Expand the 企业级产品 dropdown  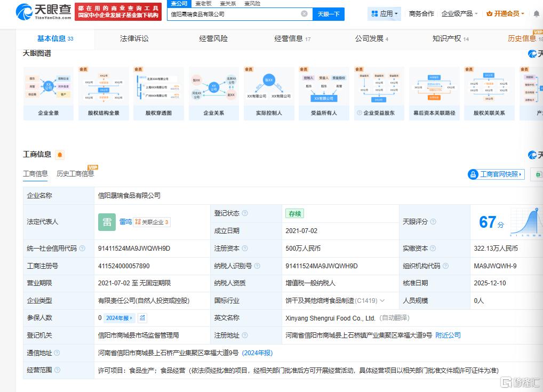coord(460,14)
